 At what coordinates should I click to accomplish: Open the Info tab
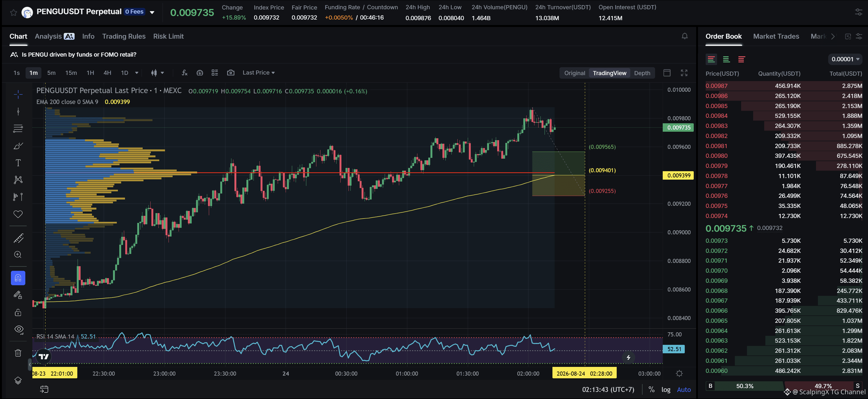point(88,36)
